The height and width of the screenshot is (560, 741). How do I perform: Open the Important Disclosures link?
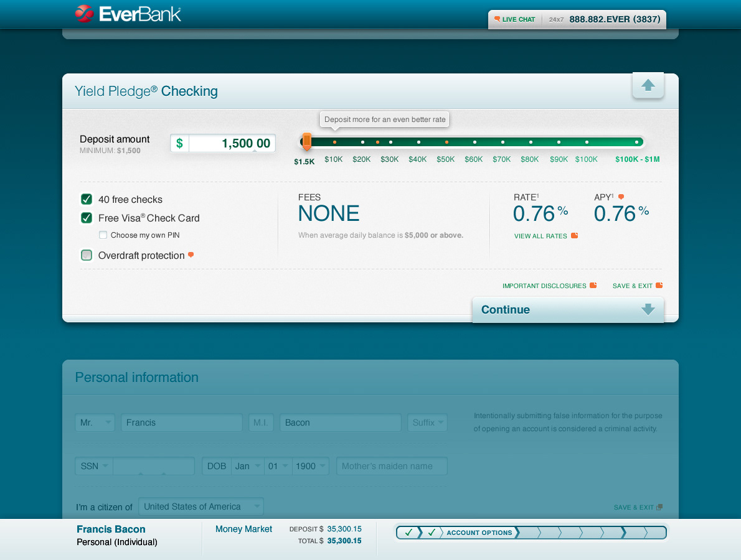click(x=544, y=286)
